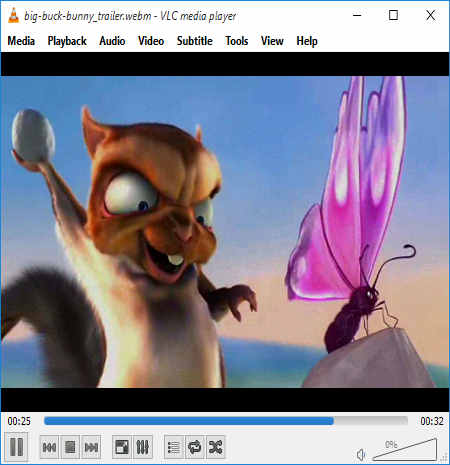
Task: Click the elapsed time label 00:25
Action: pyautogui.click(x=19, y=421)
